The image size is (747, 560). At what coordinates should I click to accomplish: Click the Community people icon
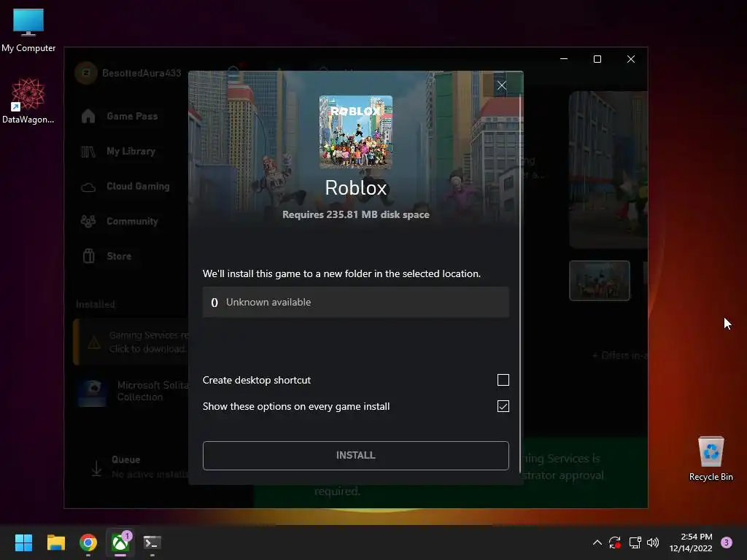click(88, 222)
